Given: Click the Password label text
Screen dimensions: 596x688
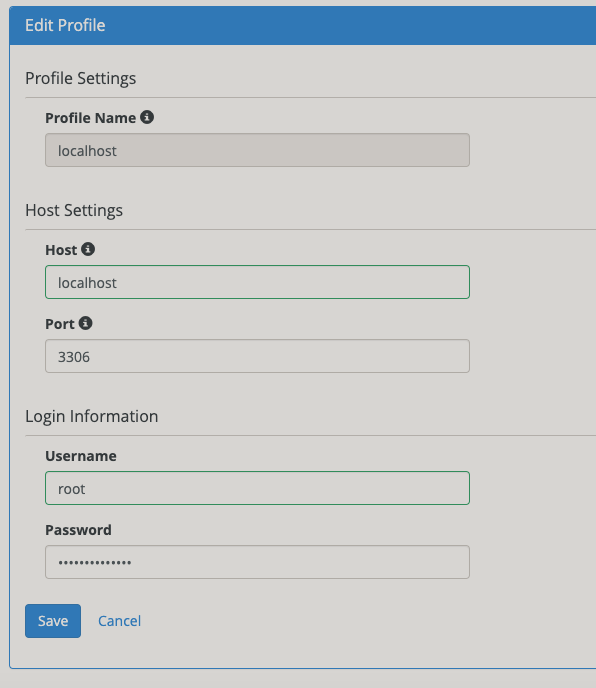Looking at the screenshot, I should [x=78, y=530].
